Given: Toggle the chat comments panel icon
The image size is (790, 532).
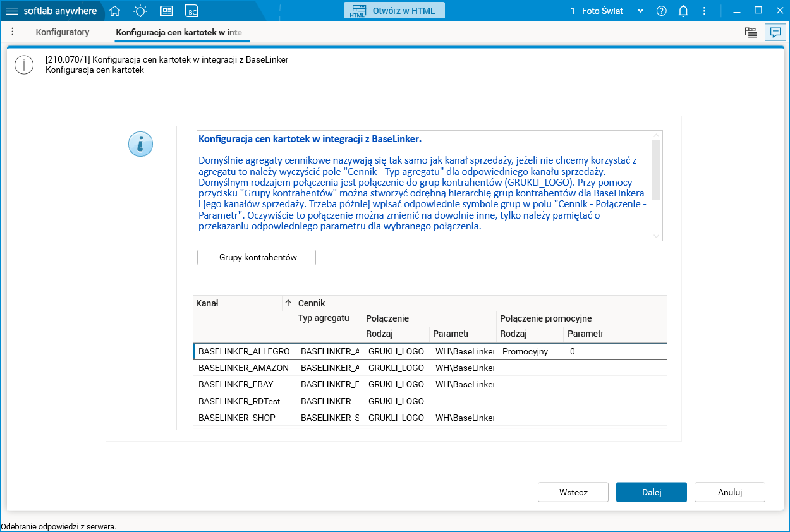Looking at the screenshot, I should click(775, 32).
